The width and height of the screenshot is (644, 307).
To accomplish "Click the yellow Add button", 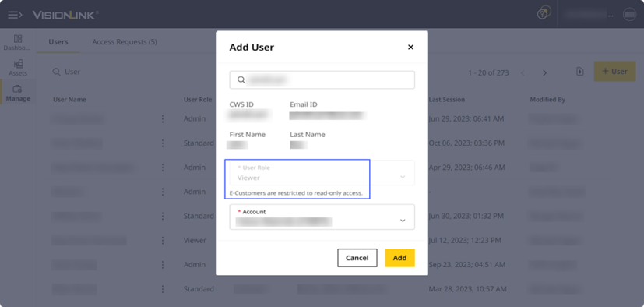I will click(399, 258).
